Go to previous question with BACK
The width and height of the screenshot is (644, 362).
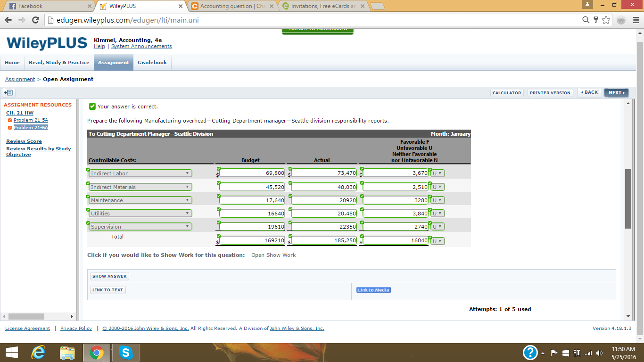[x=589, y=92]
